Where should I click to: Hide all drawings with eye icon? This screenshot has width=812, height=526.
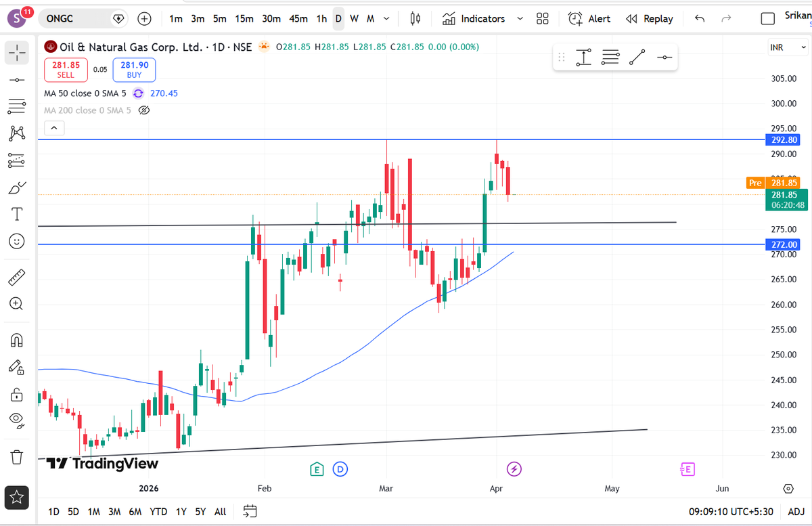pos(17,420)
